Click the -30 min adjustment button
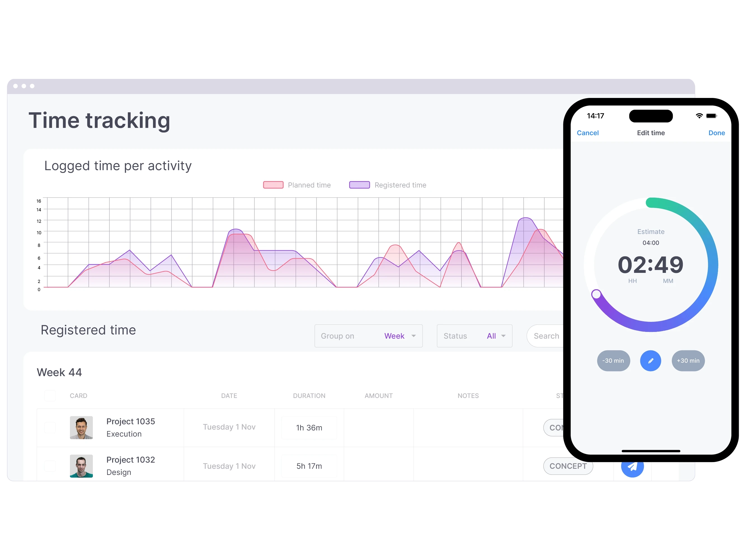The image size is (746, 560). tap(614, 360)
